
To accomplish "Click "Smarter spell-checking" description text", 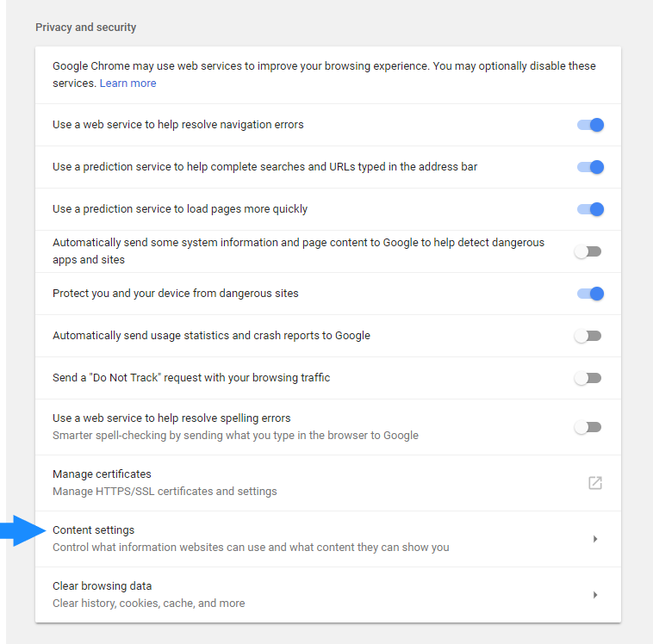I will point(235,436).
